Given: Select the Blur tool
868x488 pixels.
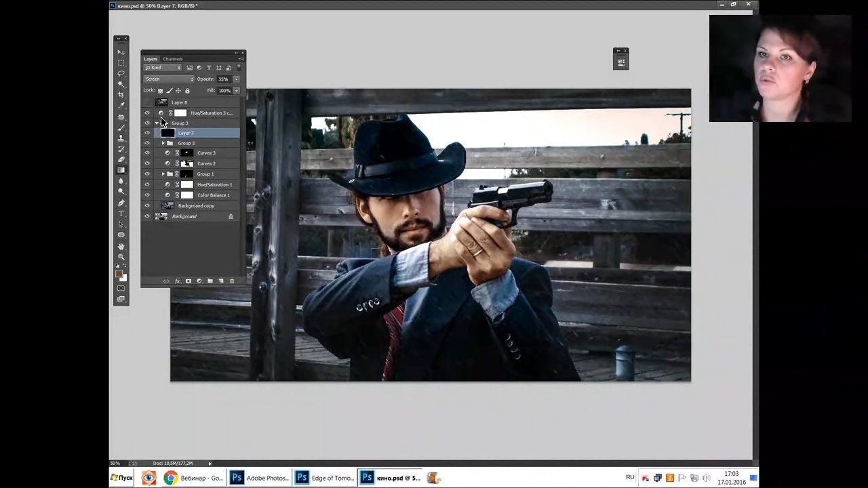Looking at the screenshot, I should [x=121, y=181].
